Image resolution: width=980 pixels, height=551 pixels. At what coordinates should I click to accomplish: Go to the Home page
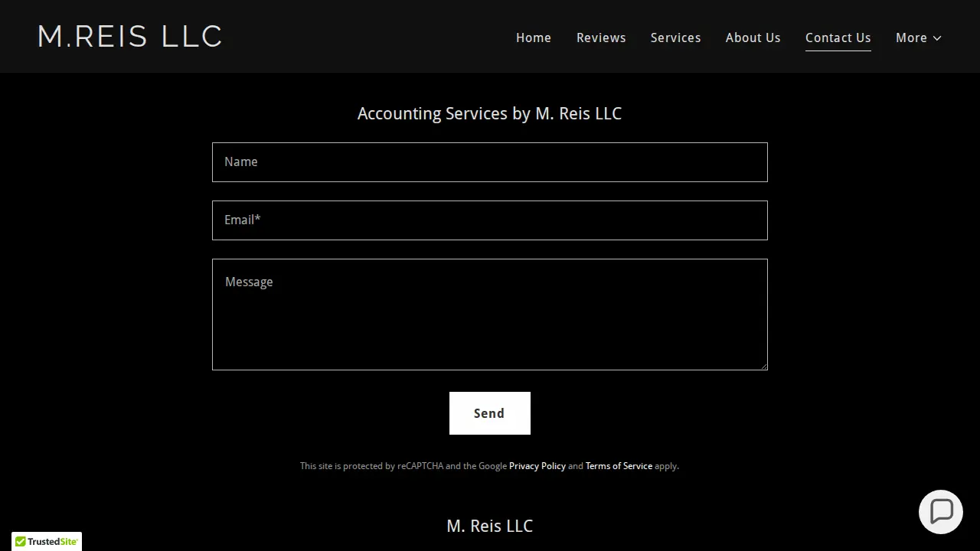534,37
